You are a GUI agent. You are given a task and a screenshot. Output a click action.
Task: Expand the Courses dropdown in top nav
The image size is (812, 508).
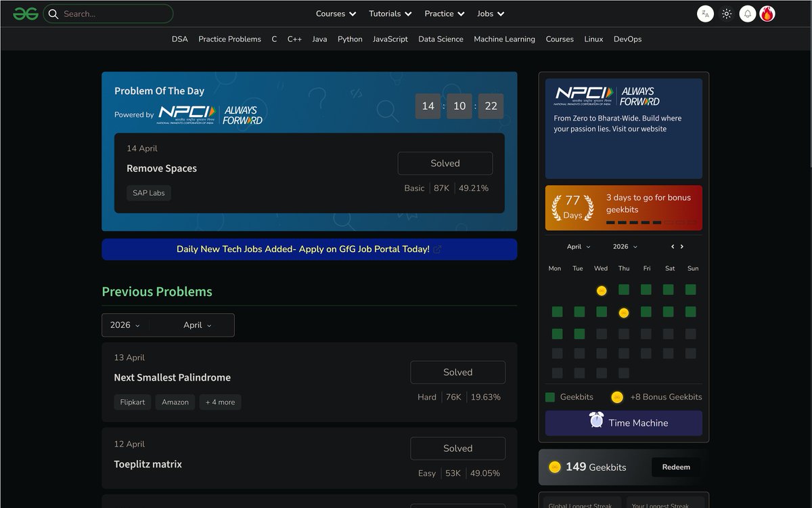point(336,14)
